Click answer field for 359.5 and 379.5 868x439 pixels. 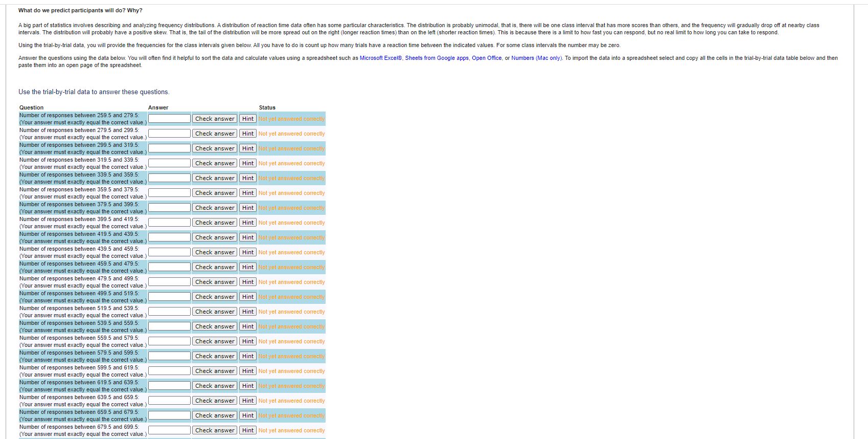170,192
